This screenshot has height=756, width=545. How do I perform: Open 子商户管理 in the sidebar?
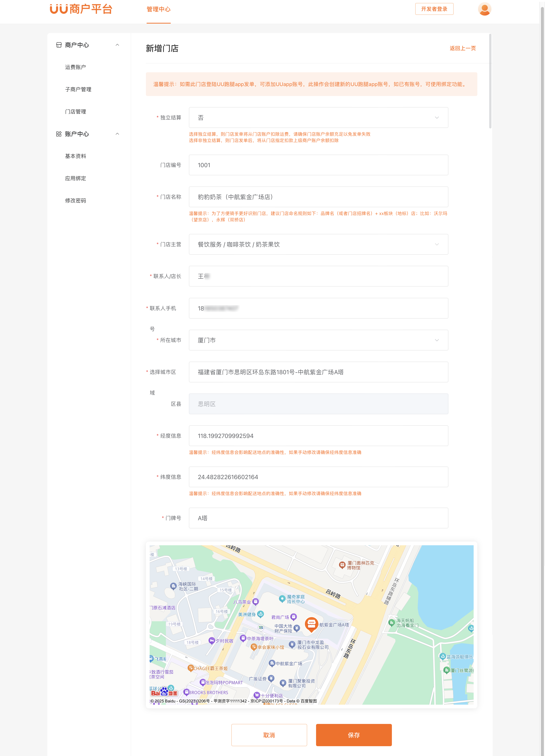(x=78, y=89)
